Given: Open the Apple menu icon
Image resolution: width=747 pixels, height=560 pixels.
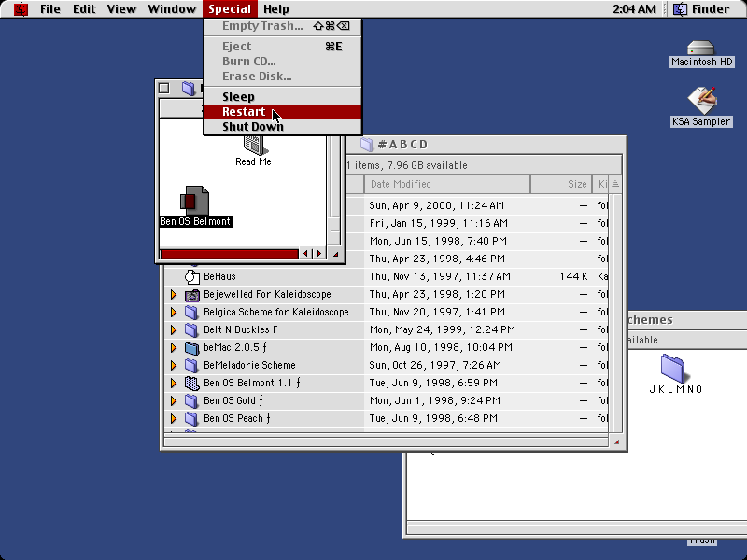Looking at the screenshot, I should [x=21, y=9].
